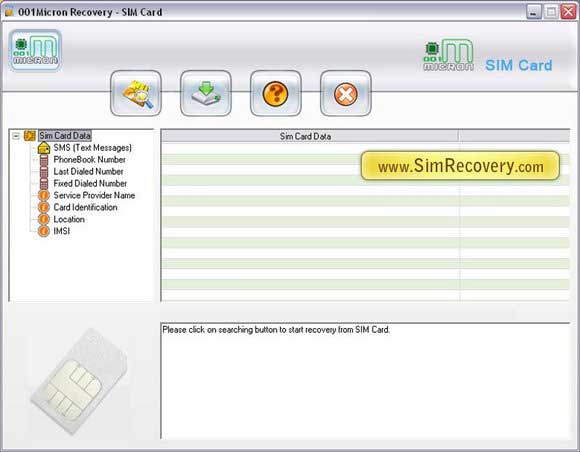The height and width of the screenshot is (452, 580).
Task: Click the Service Provider Name info icon
Action: 44,195
